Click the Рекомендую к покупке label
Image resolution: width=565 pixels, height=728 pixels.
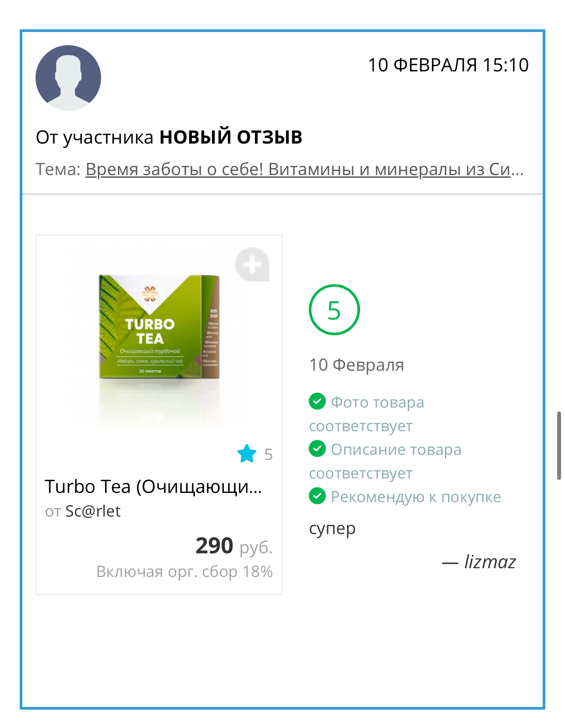click(x=416, y=497)
